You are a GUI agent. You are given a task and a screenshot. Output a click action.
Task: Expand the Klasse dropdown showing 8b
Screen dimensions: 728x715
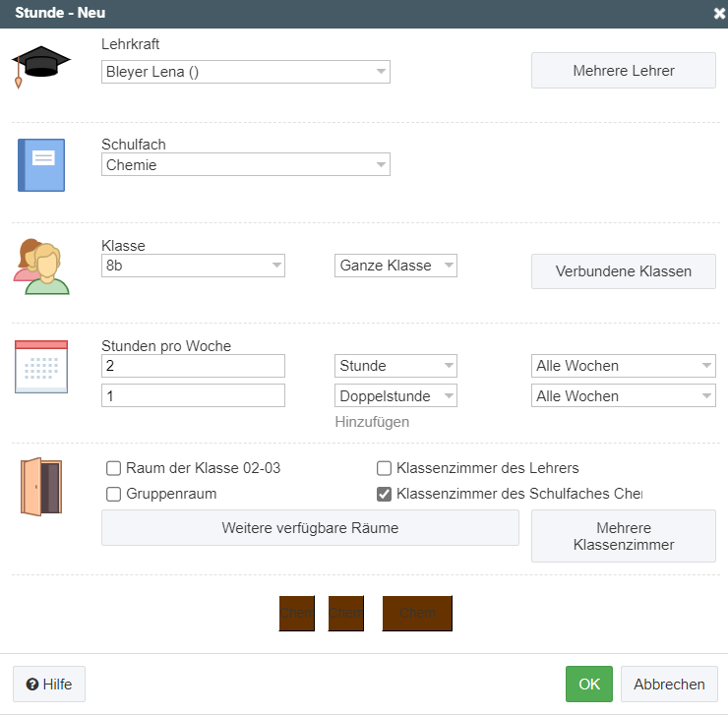click(193, 266)
